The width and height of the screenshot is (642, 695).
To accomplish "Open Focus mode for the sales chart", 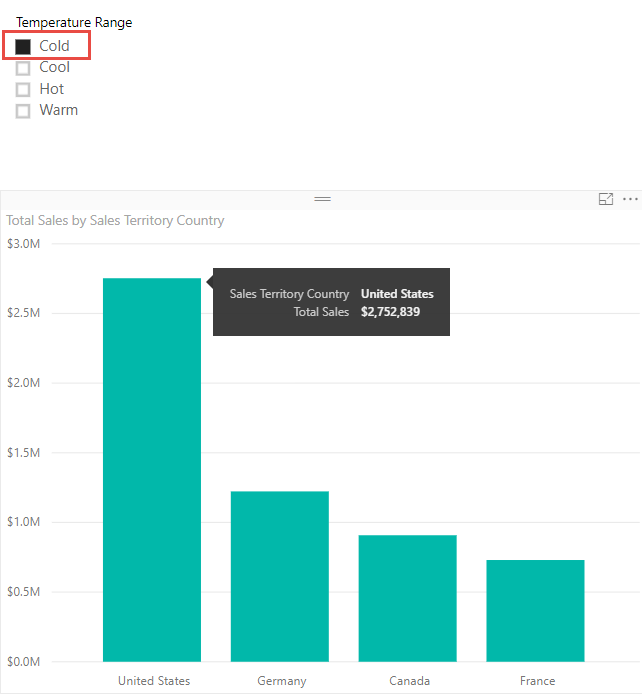I will (x=605, y=200).
